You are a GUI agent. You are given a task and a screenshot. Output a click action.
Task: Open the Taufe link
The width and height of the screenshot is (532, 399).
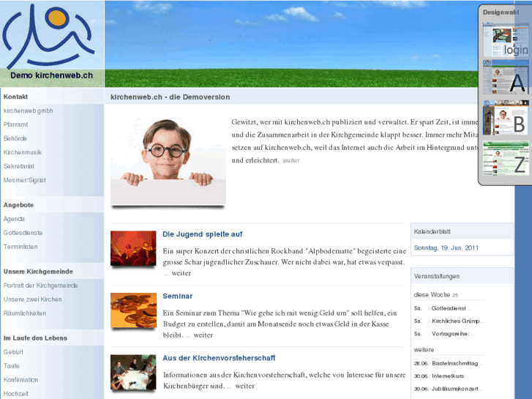pyautogui.click(x=12, y=366)
